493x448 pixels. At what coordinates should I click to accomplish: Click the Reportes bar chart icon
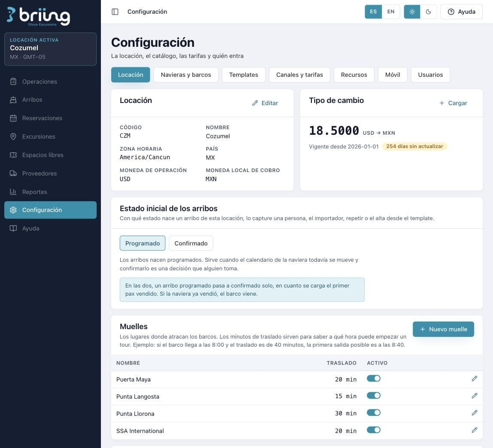[13, 192]
